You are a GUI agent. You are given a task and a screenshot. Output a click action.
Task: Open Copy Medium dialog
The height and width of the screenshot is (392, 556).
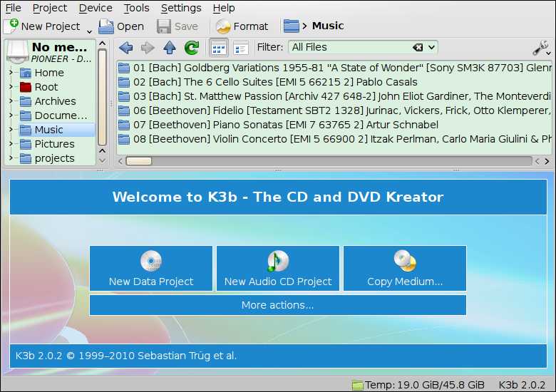(x=405, y=268)
